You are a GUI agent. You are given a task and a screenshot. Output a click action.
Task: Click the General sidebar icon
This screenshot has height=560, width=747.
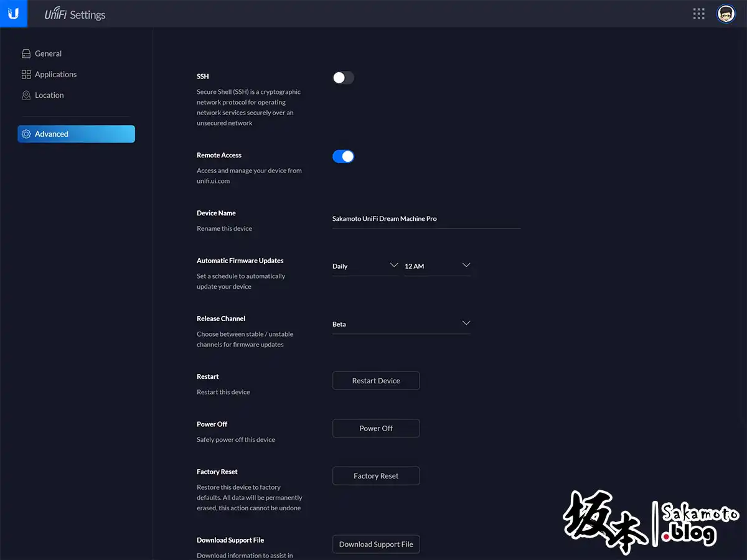pyautogui.click(x=26, y=54)
